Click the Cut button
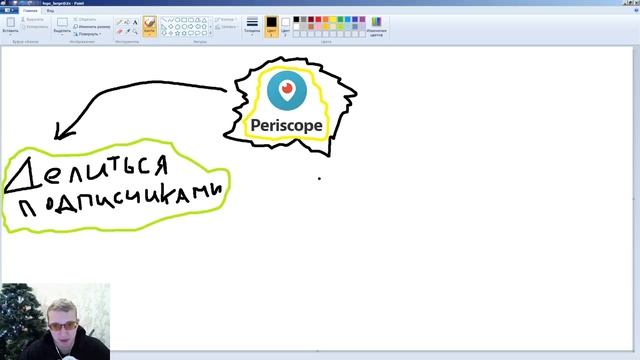Screen dimensions: 640x360 [32, 20]
